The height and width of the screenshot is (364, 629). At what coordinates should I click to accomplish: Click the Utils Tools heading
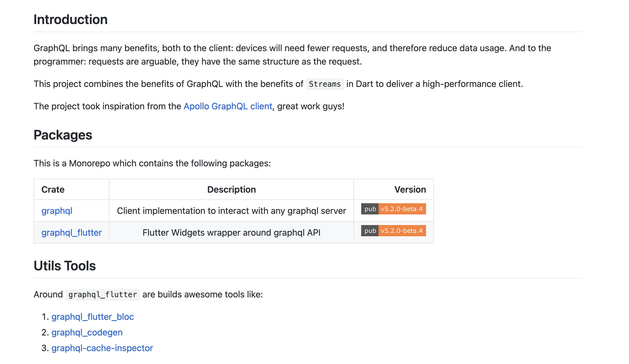65,266
